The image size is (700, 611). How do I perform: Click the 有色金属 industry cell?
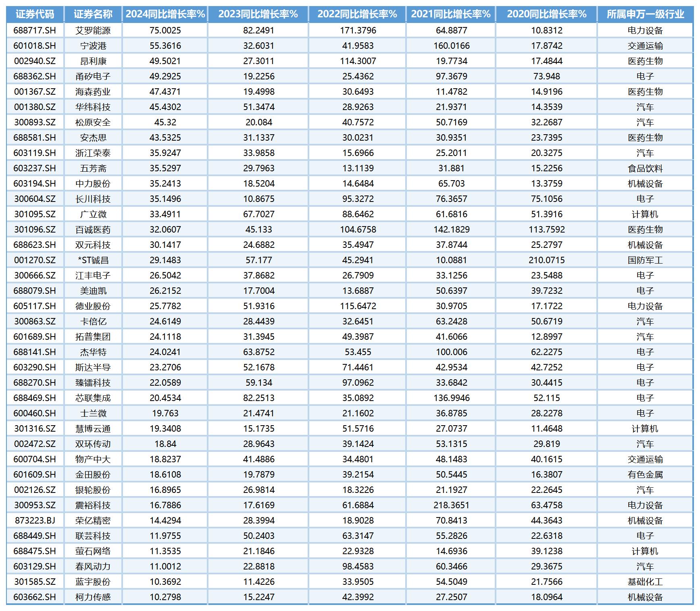645,475
